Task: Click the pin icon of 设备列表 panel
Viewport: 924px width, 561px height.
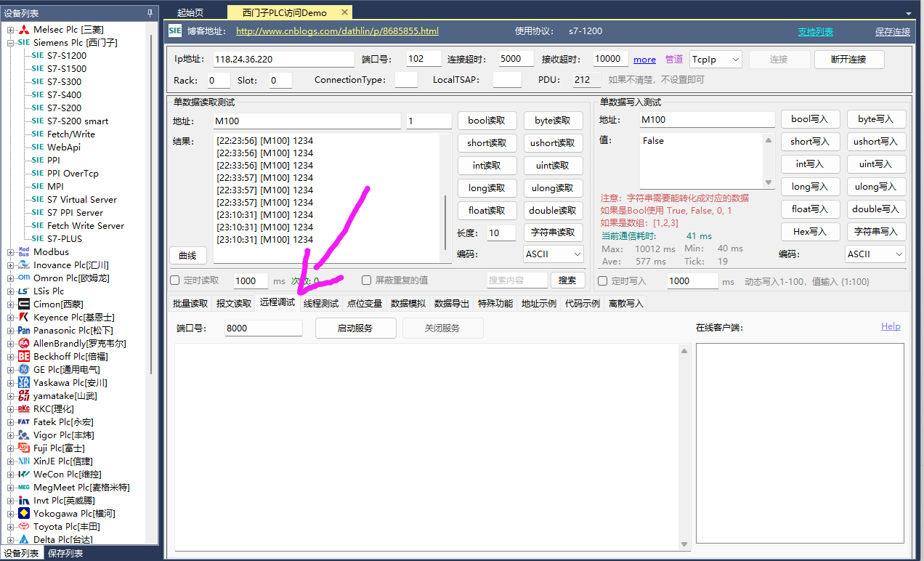Action: coord(150,13)
